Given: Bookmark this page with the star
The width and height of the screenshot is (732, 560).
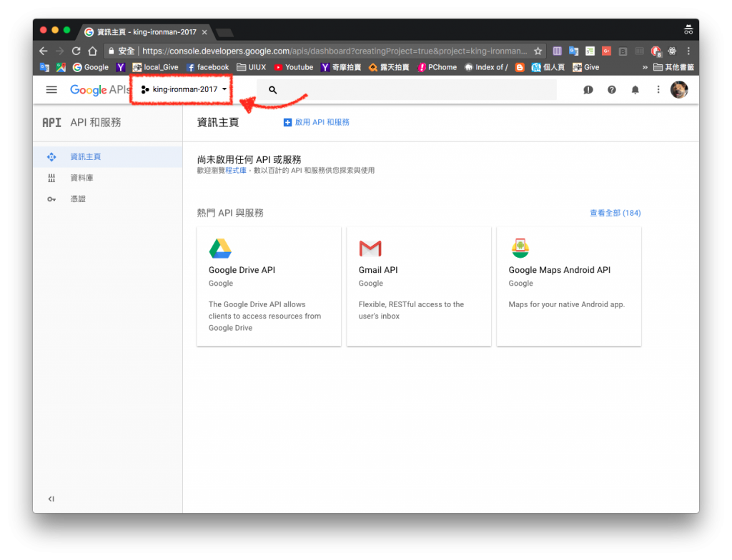Looking at the screenshot, I should (538, 51).
